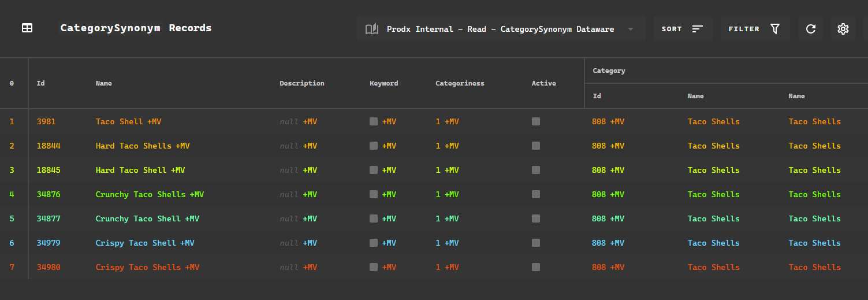Image resolution: width=868 pixels, height=300 pixels.
Task: Toggle Active checkbox for Hard Taco Shell row
Action: tap(536, 170)
